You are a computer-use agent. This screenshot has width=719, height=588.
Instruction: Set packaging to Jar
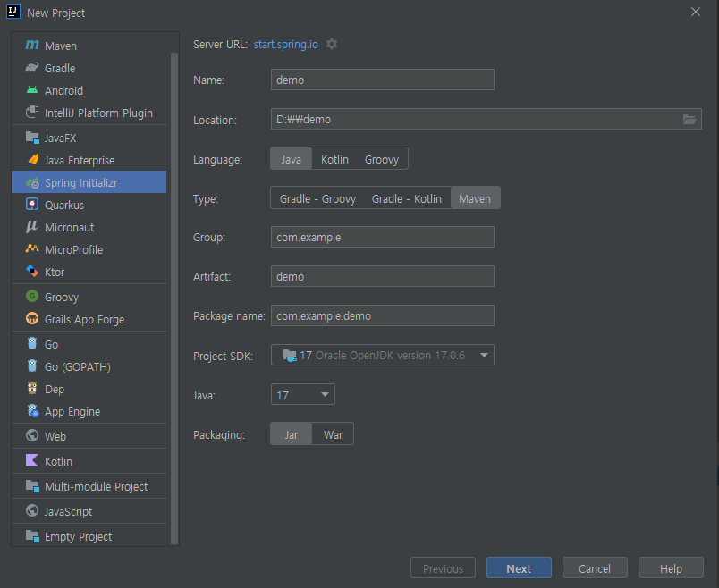(x=292, y=434)
